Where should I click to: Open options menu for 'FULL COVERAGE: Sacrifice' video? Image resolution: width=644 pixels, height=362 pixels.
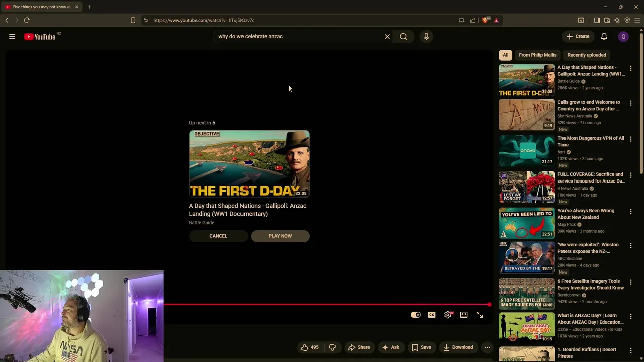pyautogui.click(x=631, y=175)
